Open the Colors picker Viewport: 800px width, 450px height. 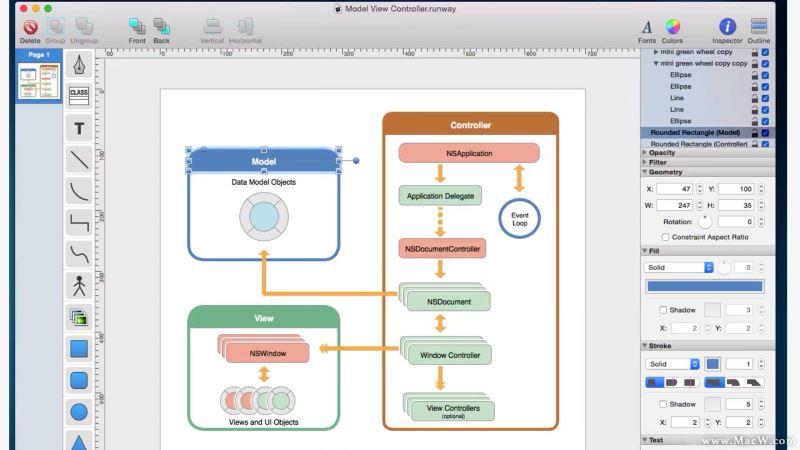click(x=672, y=27)
